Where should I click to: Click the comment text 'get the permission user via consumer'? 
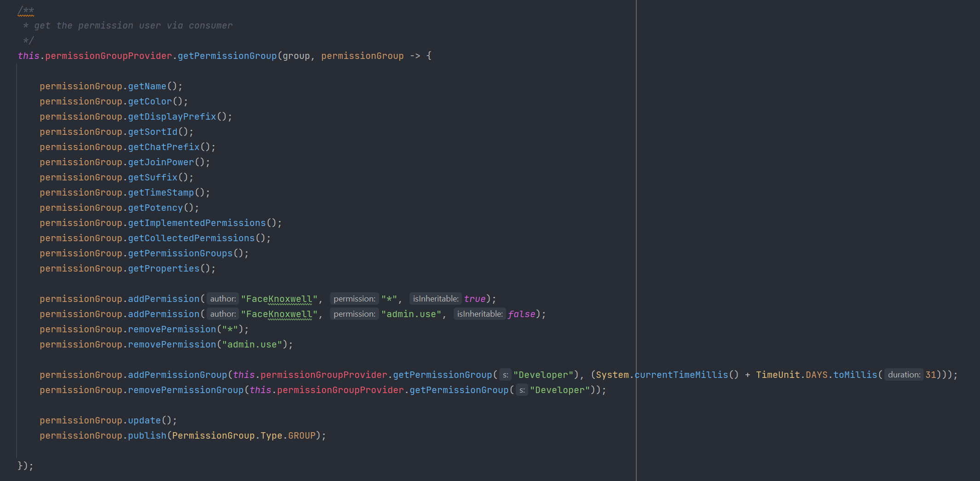pyautogui.click(x=133, y=25)
